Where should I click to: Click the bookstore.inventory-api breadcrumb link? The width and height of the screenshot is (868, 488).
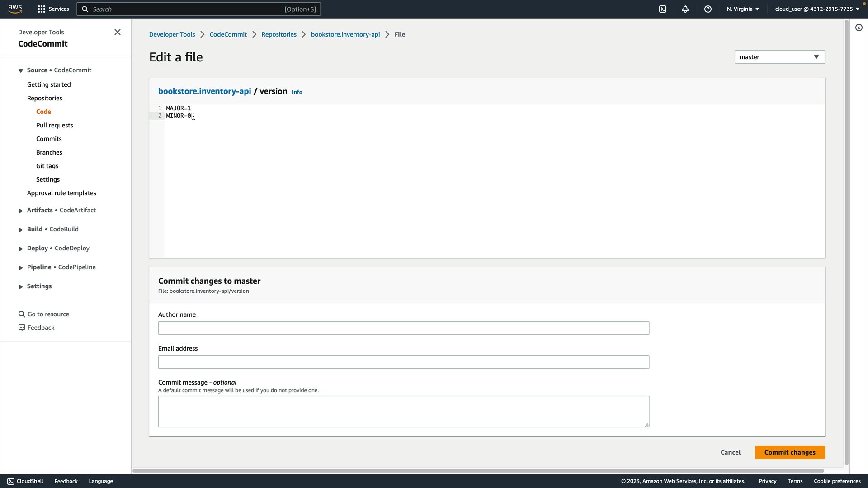pyautogui.click(x=345, y=34)
